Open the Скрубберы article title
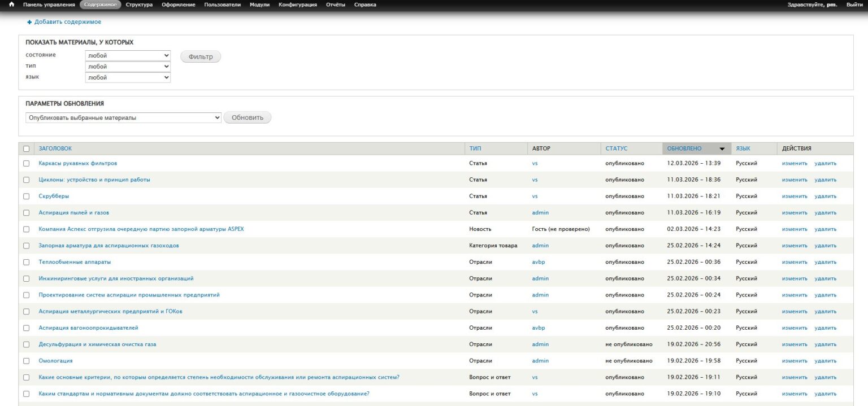Screen dimensions: 868x406 54,196
